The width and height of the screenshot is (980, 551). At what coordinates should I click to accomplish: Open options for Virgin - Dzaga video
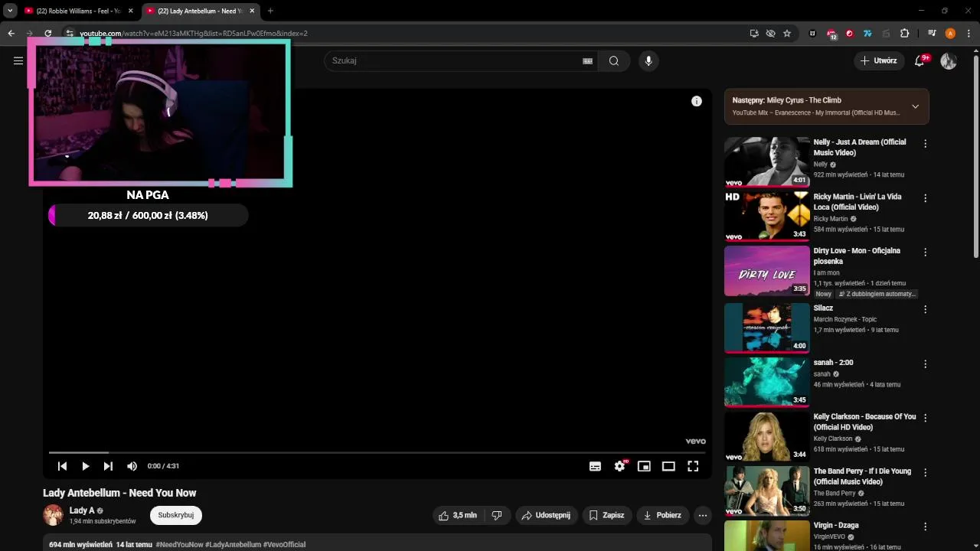[925, 527]
